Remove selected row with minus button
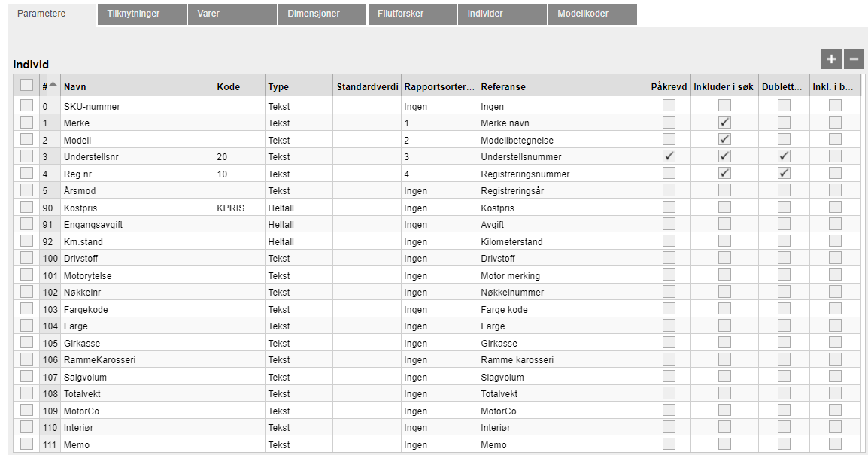The height and width of the screenshot is (455, 868). [x=854, y=59]
